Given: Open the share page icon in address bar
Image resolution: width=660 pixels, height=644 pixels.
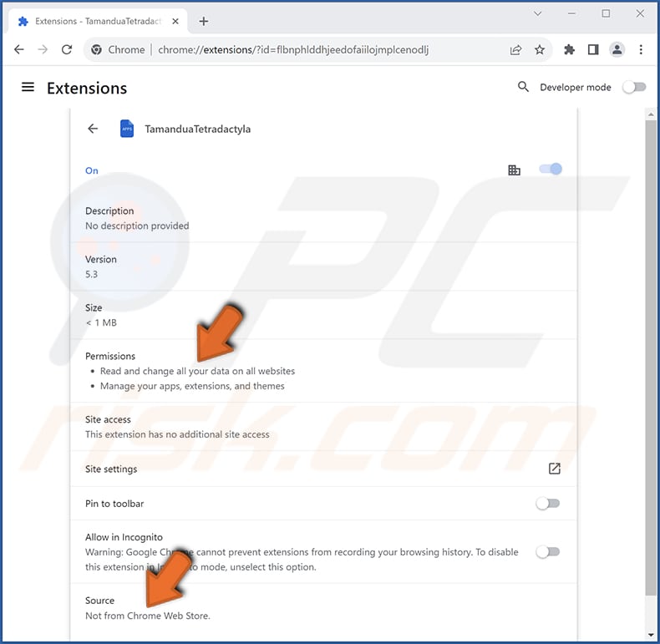Looking at the screenshot, I should (515, 49).
